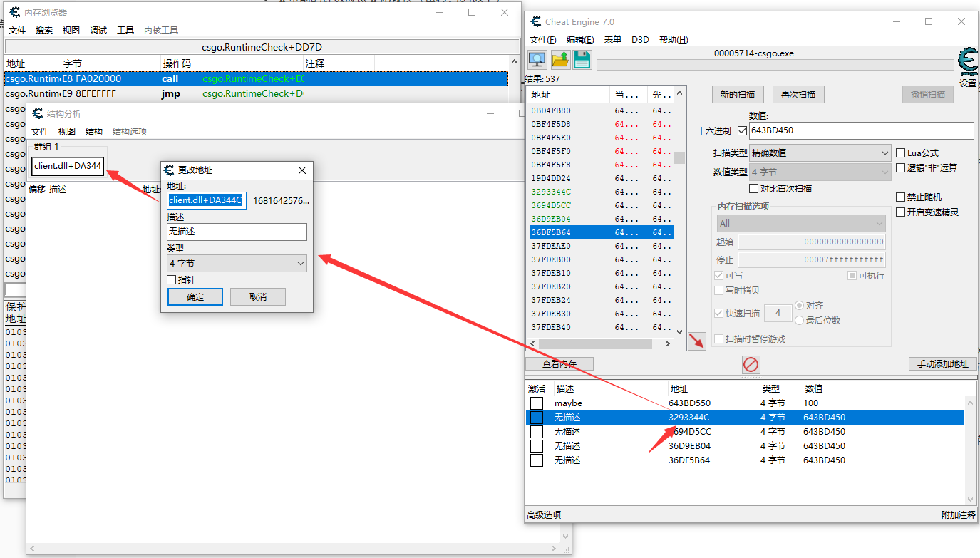
Task: Open 调试 menu in Memory Browser
Action: coord(98,31)
